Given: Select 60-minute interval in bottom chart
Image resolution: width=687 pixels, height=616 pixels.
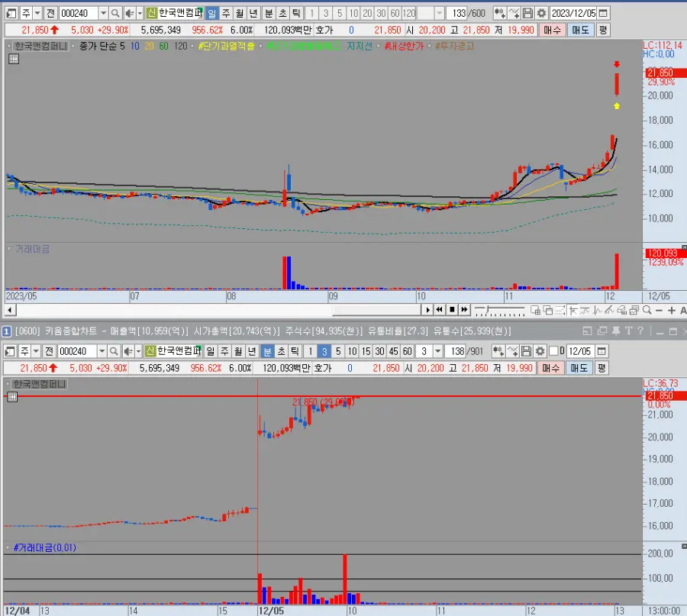Looking at the screenshot, I should (x=408, y=351).
